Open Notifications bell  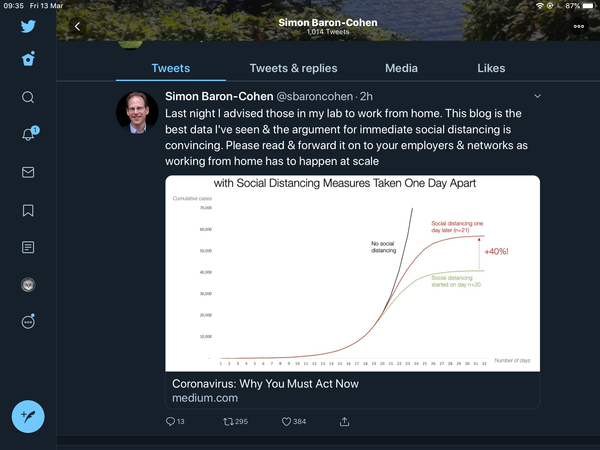click(28, 134)
